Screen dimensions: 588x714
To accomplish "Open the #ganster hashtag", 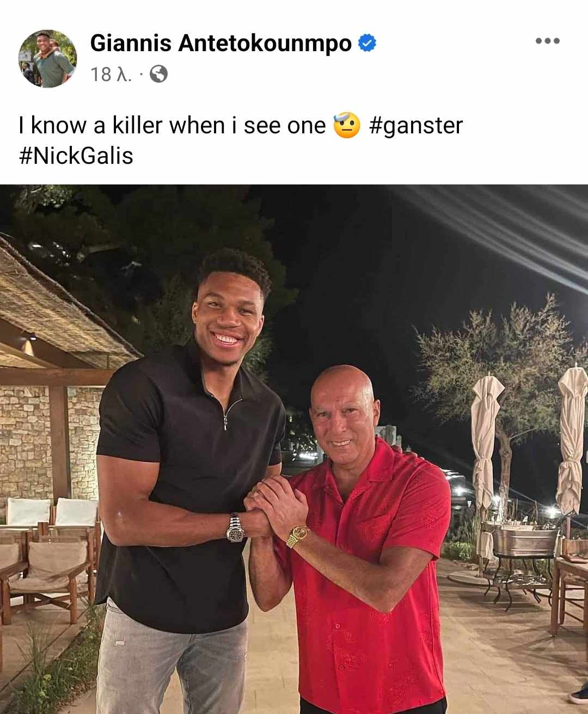I will coord(416,126).
